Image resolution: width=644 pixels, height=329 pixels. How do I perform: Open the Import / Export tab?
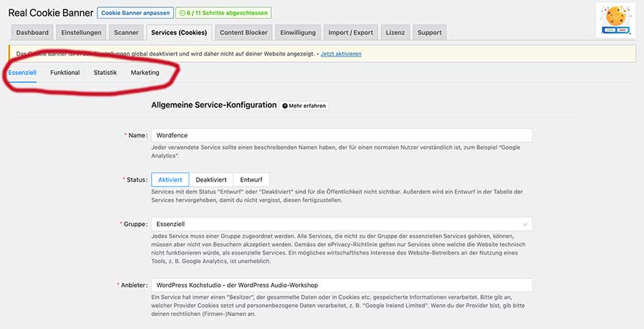click(351, 32)
